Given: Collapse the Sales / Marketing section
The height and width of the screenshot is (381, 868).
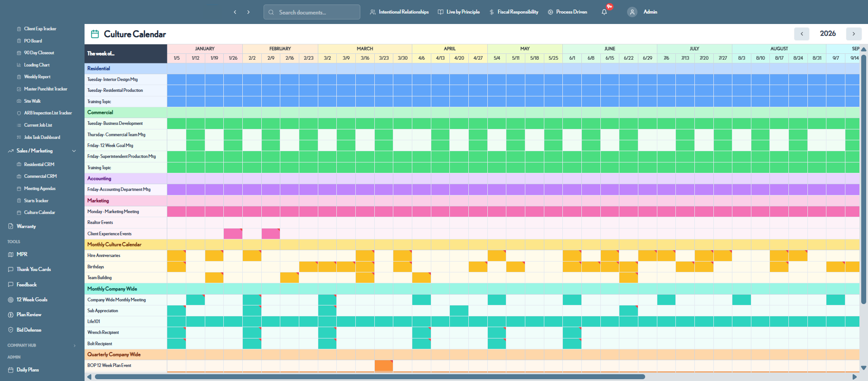Looking at the screenshot, I should [x=74, y=151].
